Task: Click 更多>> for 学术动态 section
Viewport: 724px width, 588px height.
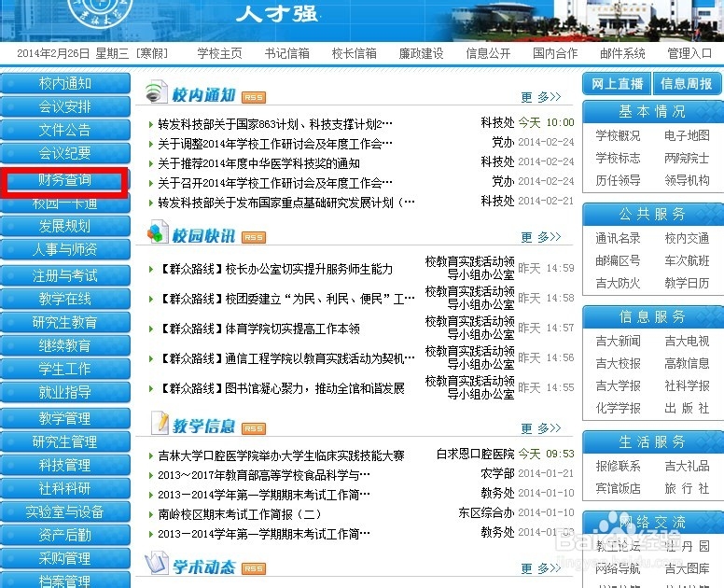Action: click(541, 568)
